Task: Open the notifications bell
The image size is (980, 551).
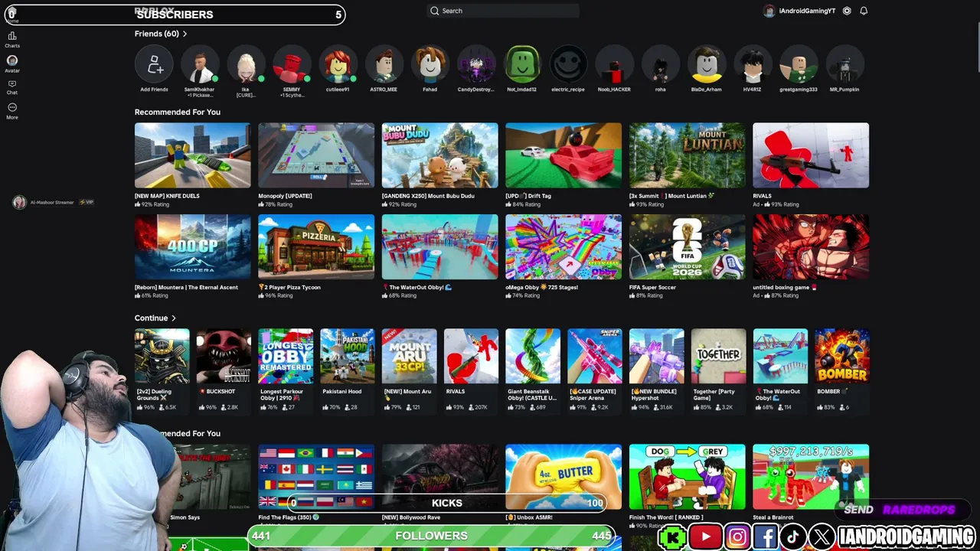Action: click(864, 11)
